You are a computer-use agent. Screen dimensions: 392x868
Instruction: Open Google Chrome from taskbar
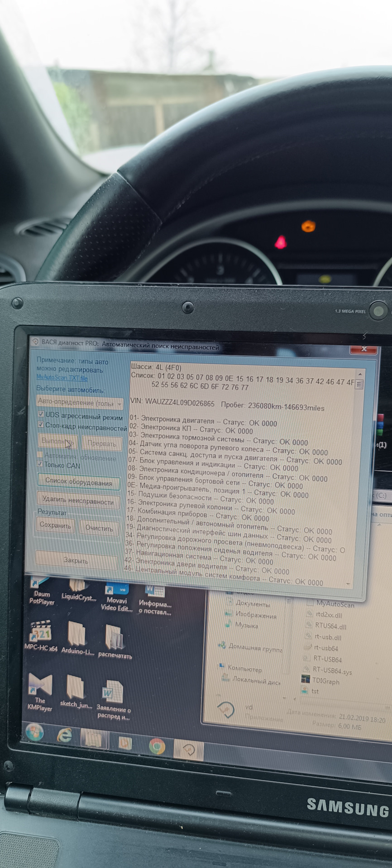157,746
